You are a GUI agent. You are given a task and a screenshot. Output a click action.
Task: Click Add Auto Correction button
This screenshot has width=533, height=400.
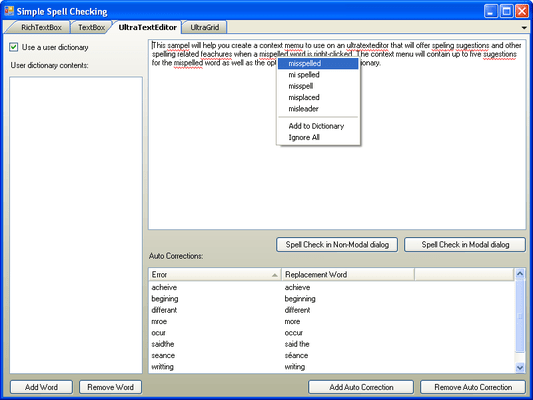click(361, 387)
